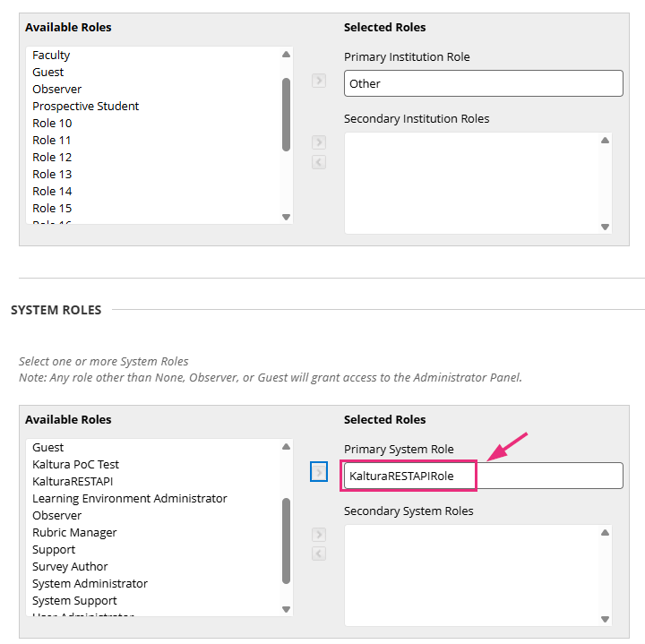Screen dimensions: 645x644
Task: Click add arrow for Secondary System Roles
Action: click(x=319, y=535)
